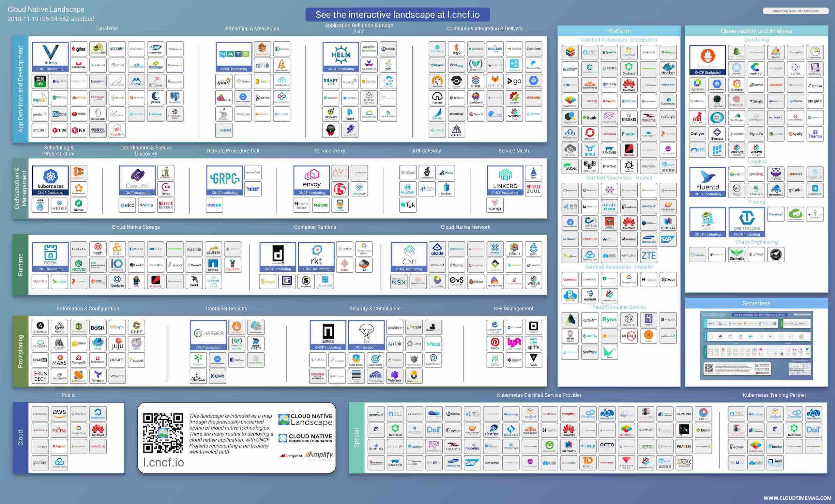Select the Kong logo

(x=446, y=173)
